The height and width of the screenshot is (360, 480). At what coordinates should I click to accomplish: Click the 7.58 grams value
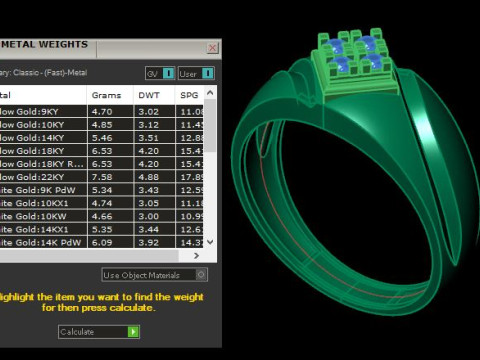coord(102,177)
